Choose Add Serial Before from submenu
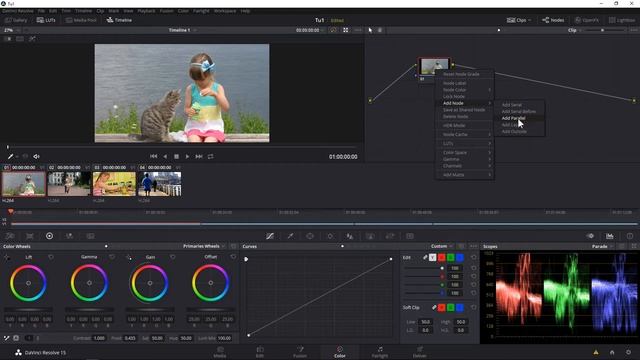640x360 pixels. pos(519,111)
